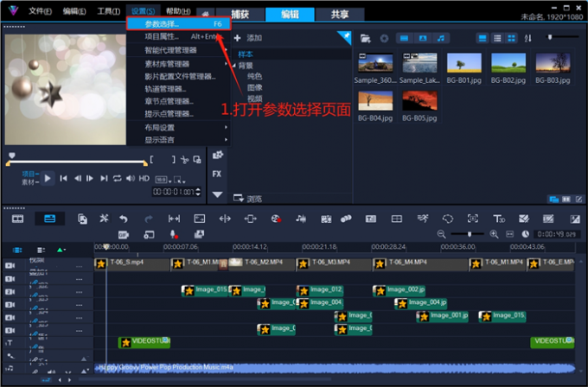
Task: Select 参数选择 from settings menu
Action: coord(178,24)
